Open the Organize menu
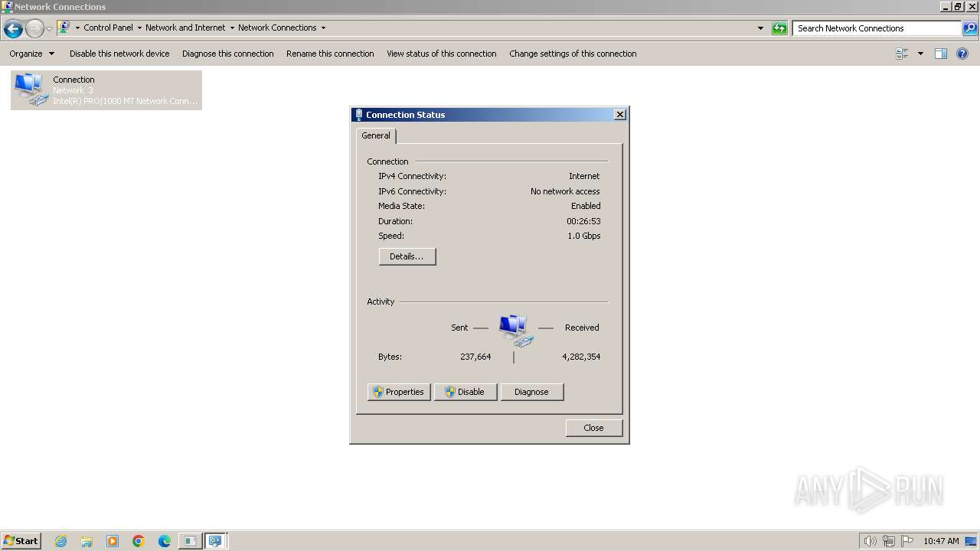980x551 pixels. [x=32, y=54]
